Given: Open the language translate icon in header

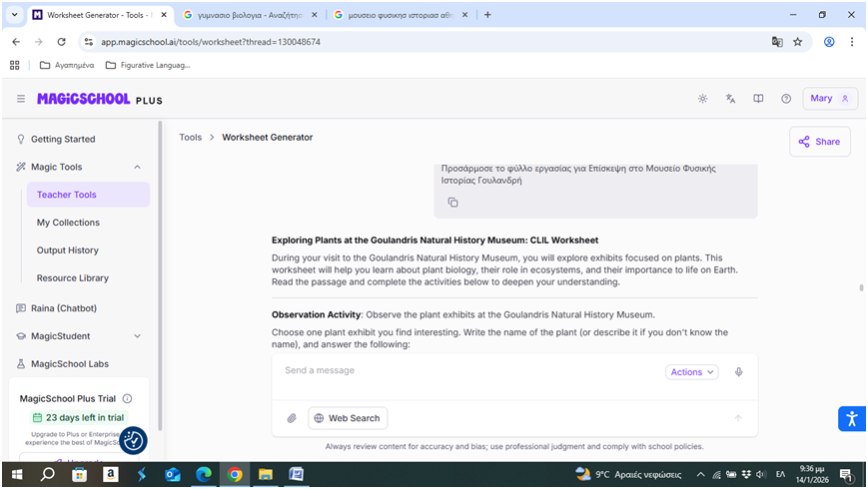Looking at the screenshot, I should pos(731,99).
